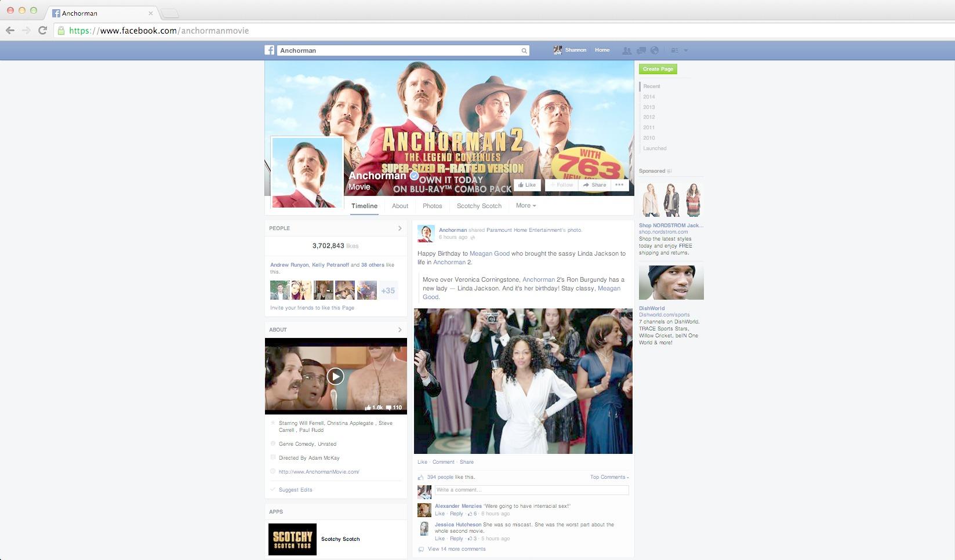The height and width of the screenshot is (560, 955).
Task: Open the first Meagan Good link in post text
Action: (489, 253)
